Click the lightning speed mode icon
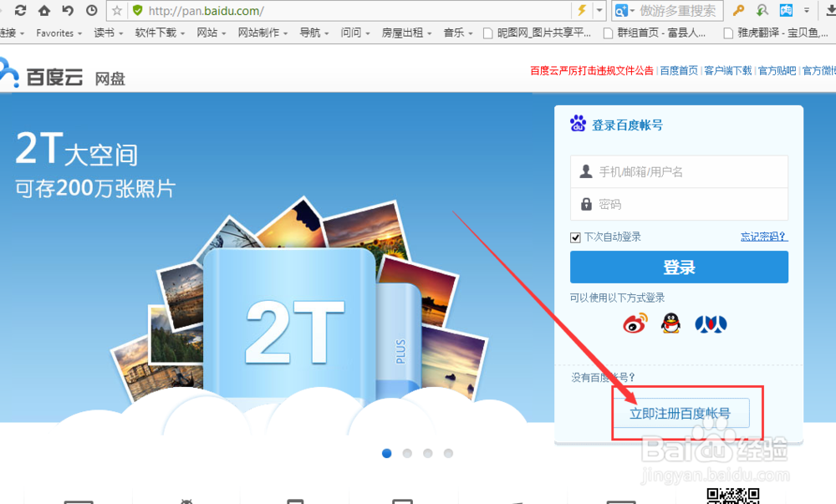Viewport: 836px width, 504px height. point(582,10)
